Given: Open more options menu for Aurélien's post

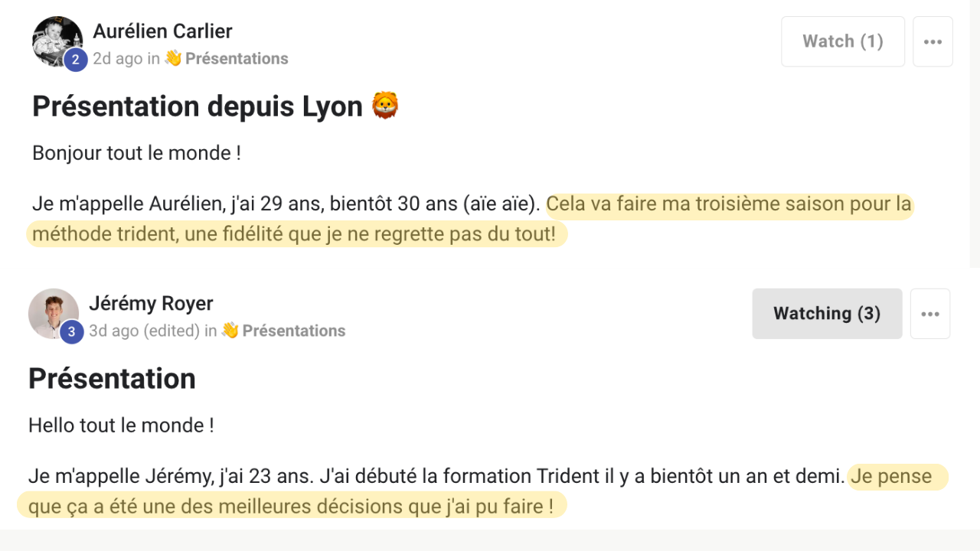Looking at the screenshot, I should (x=933, y=41).
